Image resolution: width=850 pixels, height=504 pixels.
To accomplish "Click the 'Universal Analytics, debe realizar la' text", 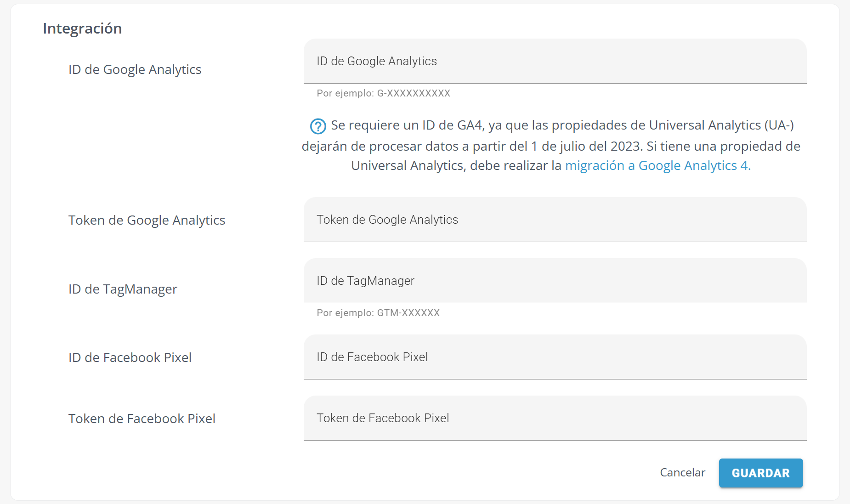I will click(x=456, y=165).
